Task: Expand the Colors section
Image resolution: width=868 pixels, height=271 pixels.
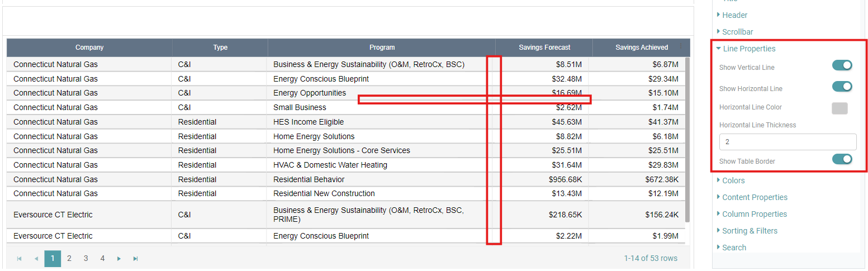Action: 733,180
